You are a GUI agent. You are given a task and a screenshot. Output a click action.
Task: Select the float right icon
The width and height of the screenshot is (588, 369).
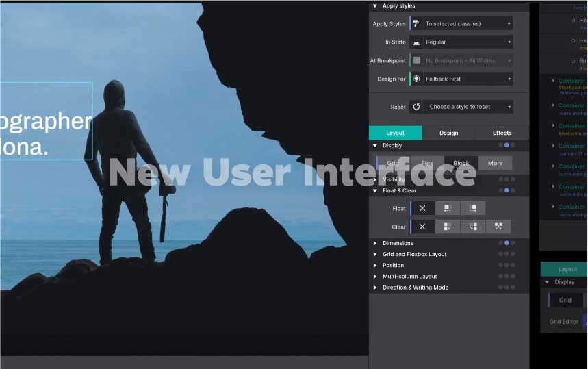coord(473,208)
